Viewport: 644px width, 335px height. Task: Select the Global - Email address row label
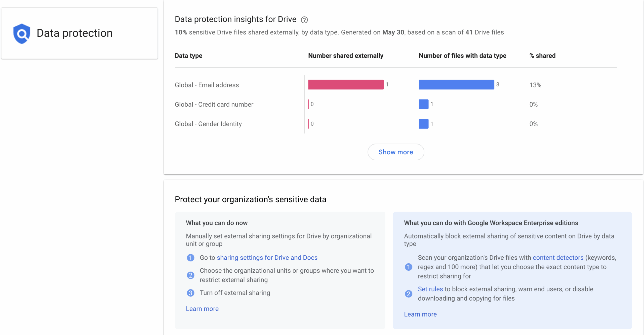click(x=207, y=85)
